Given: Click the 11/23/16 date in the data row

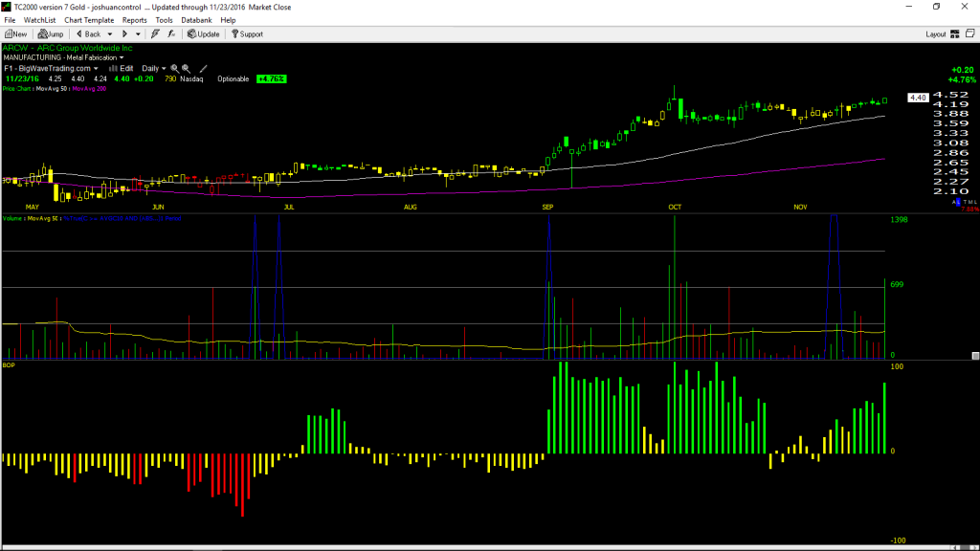Looking at the screenshot, I should 23,78.
